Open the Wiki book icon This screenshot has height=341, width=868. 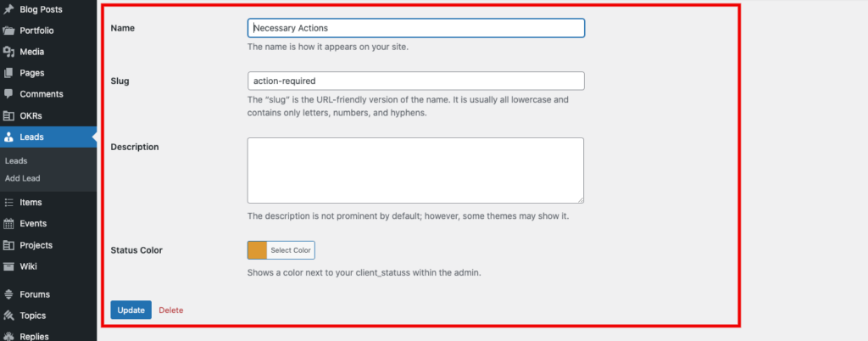[8, 266]
